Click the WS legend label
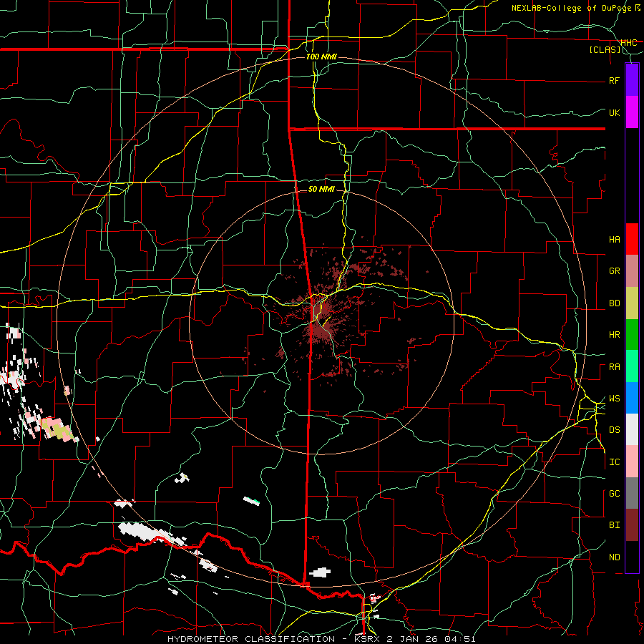This screenshot has width=644, height=644. pos(614,399)
